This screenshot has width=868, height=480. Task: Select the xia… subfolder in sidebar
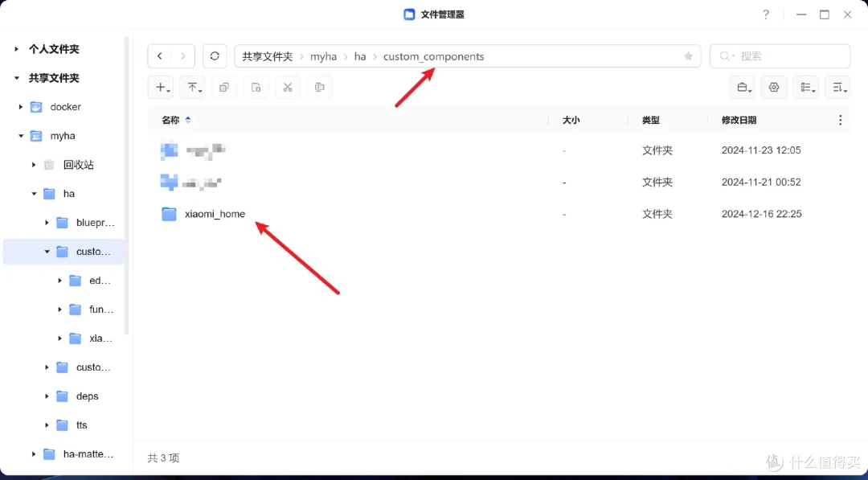[x=100, y=338]
